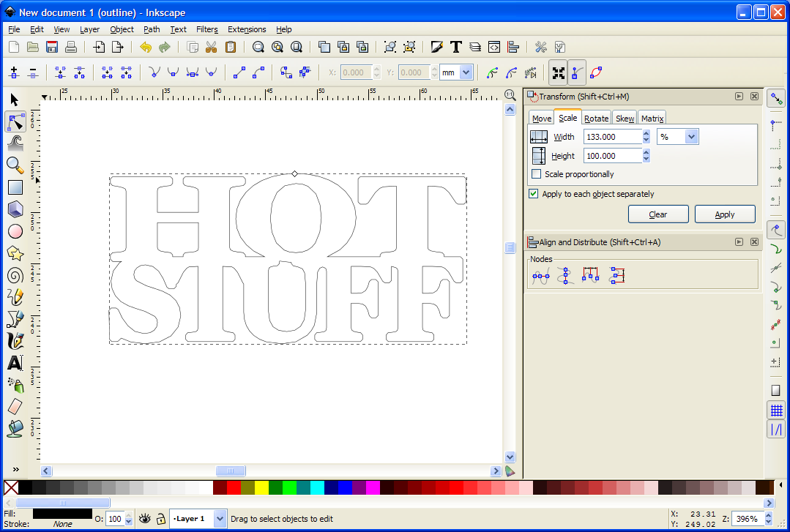Select the Pencil freehand tool
Viewport: 790px width, 532px height.
coord(15,296)
